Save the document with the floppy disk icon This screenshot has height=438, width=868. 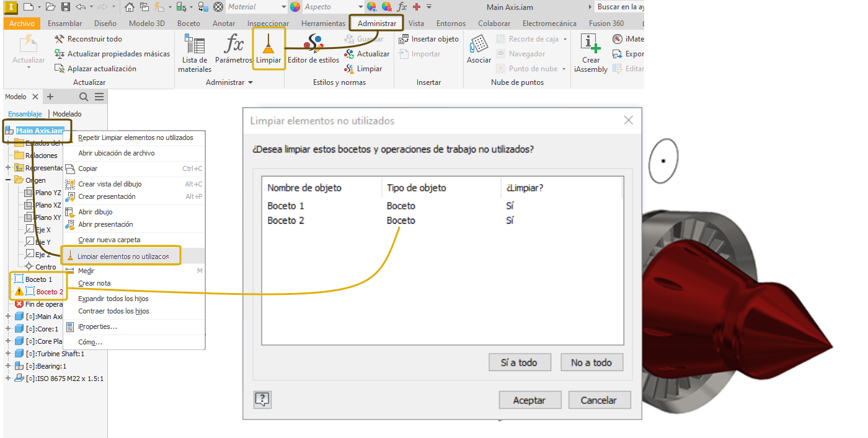pyautogui.click(x=65, y=7)
